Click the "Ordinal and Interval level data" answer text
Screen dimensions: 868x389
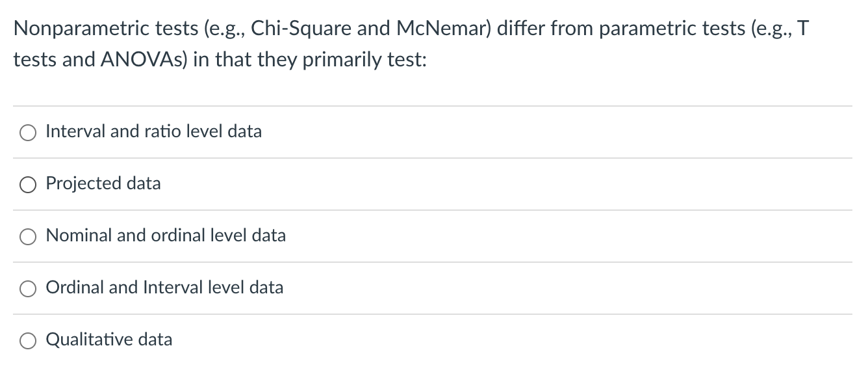[164, 287]
